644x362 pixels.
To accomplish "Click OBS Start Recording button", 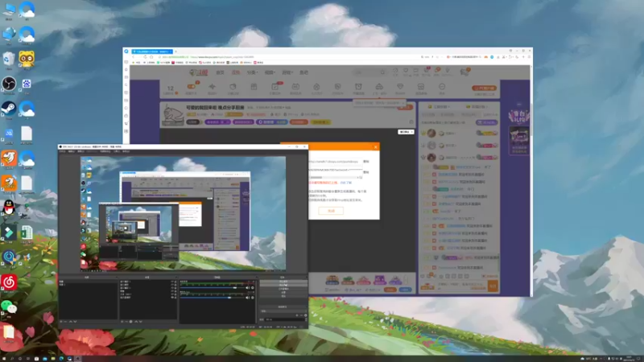I will tap(283, 286).
